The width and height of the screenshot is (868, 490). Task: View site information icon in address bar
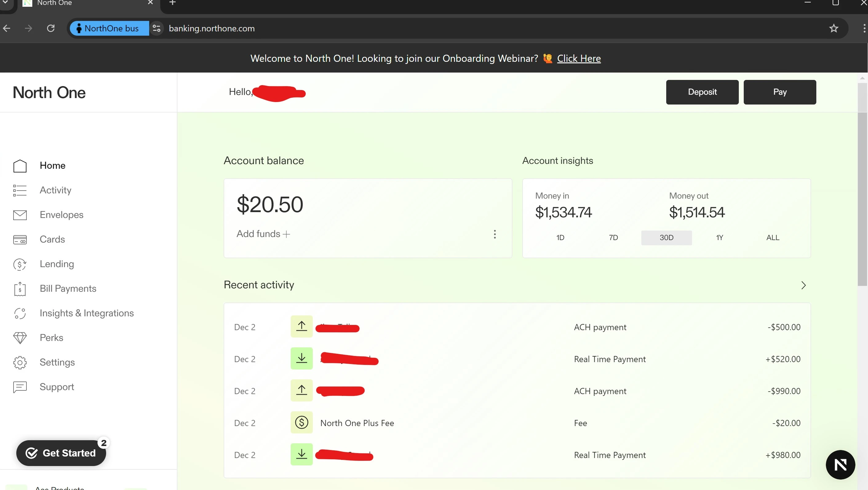pos(157,28)
